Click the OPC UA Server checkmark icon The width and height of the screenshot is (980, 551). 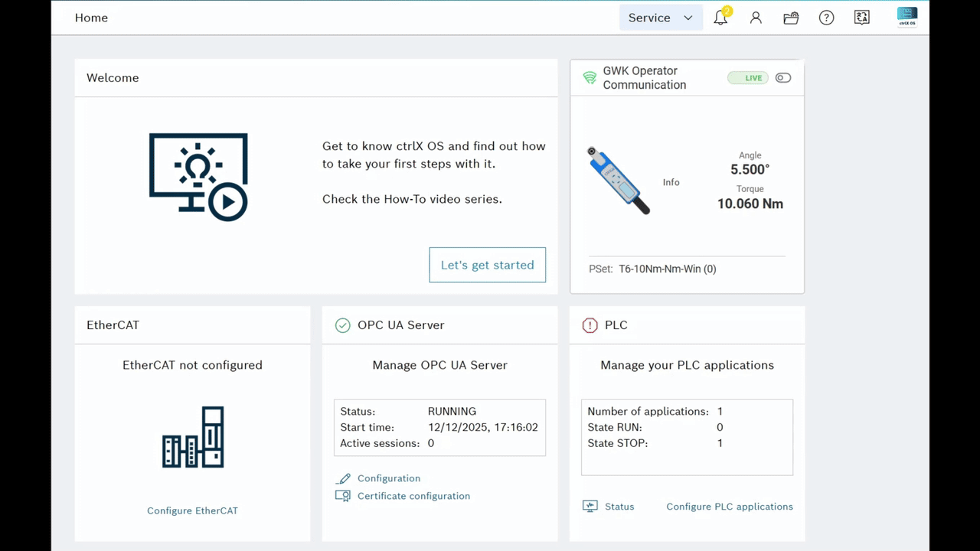[342, 325]
